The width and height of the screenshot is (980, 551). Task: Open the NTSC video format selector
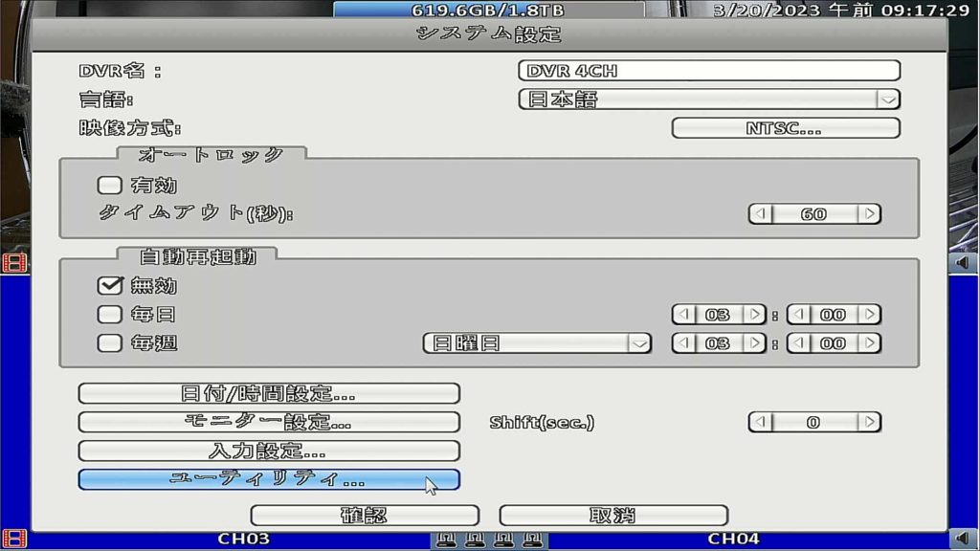coord(785,128)
